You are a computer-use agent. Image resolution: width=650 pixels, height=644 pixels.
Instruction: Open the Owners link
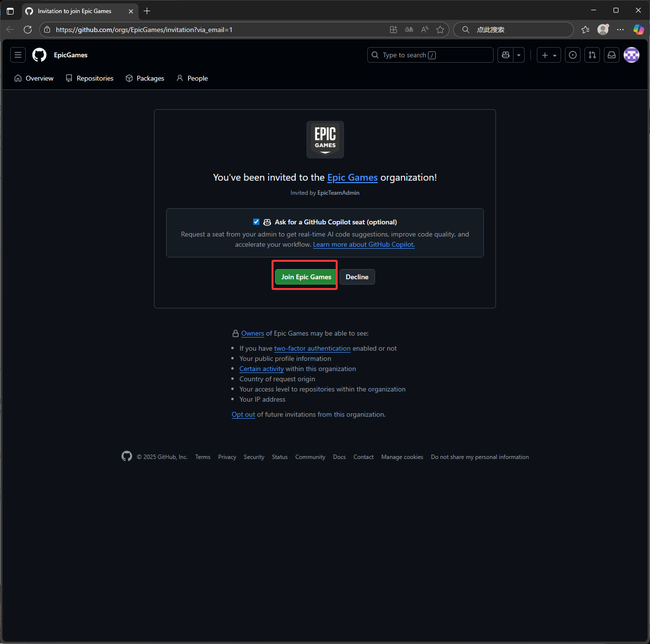pos(253,333)
